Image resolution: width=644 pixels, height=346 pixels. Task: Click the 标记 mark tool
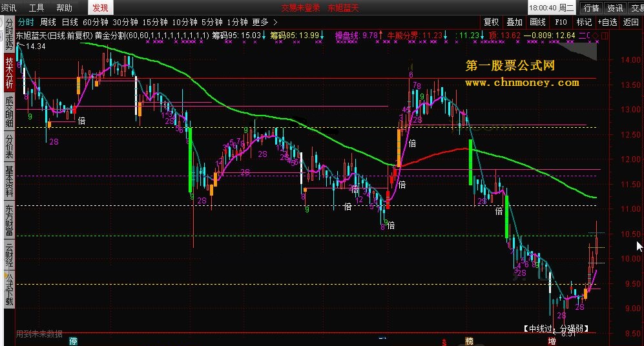point(584,22)
